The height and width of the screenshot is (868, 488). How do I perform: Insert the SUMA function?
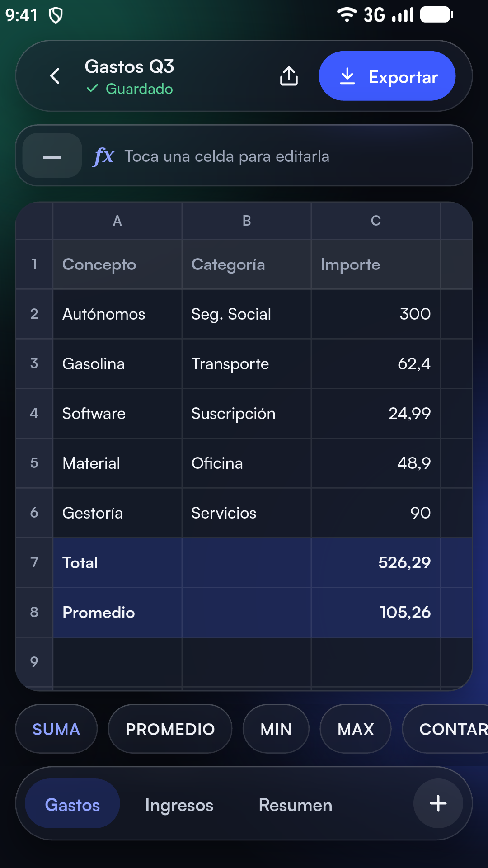click(56, 729)
